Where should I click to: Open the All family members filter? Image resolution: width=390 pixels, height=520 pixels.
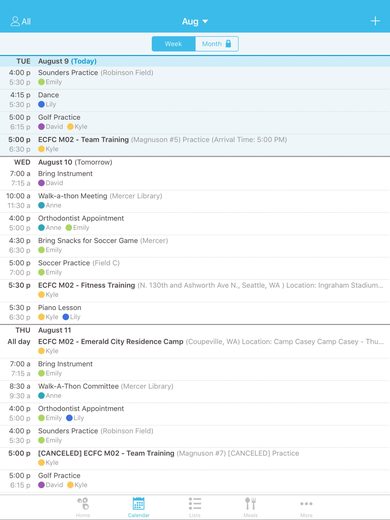pos(20,22)
